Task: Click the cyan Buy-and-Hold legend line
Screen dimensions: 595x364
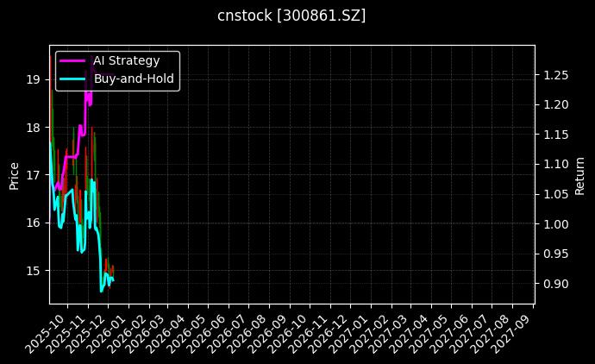Action: [x=72, y=79]
